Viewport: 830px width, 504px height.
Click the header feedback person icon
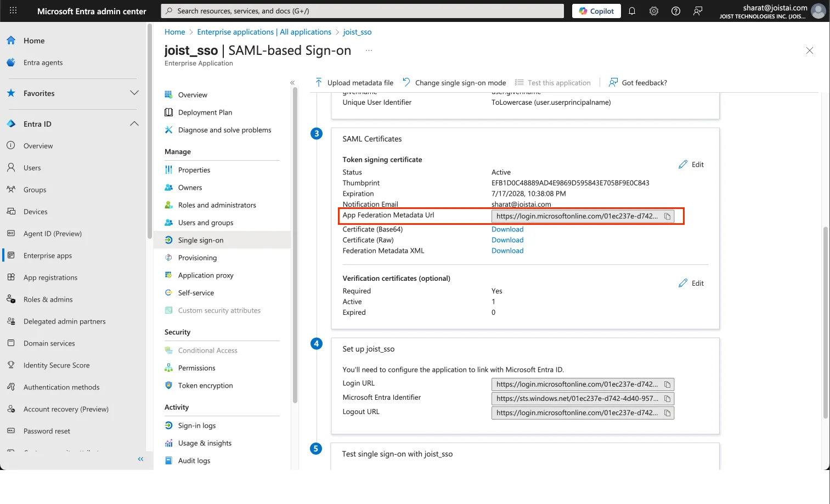pyautogui.click(x=698, y=11)
